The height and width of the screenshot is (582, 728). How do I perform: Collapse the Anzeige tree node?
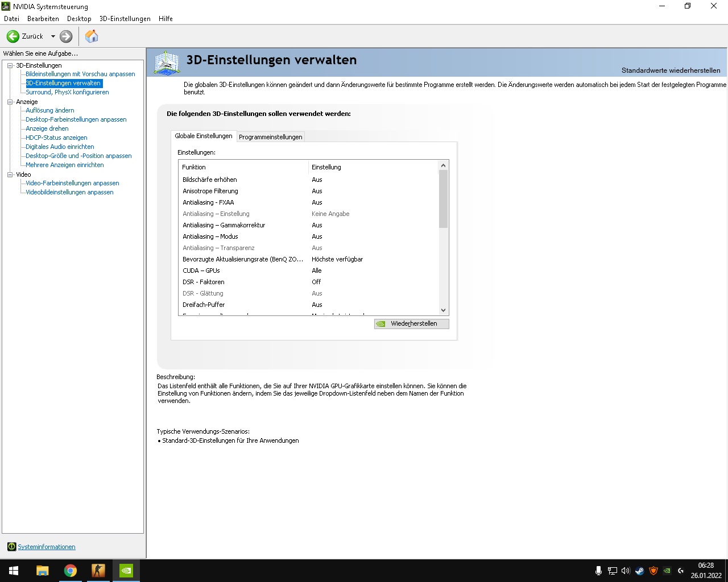(x=10, y=102)
